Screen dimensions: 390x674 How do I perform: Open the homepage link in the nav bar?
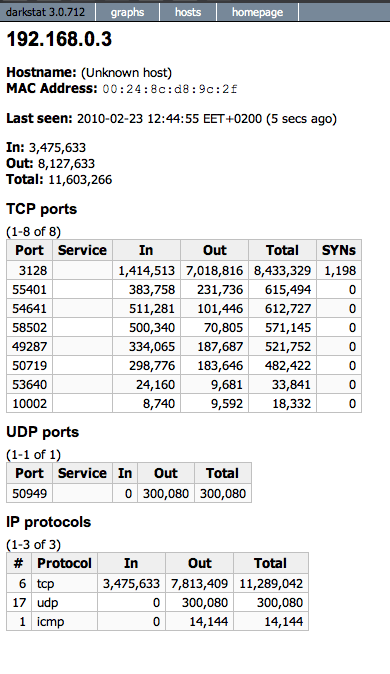pos(257,12)
